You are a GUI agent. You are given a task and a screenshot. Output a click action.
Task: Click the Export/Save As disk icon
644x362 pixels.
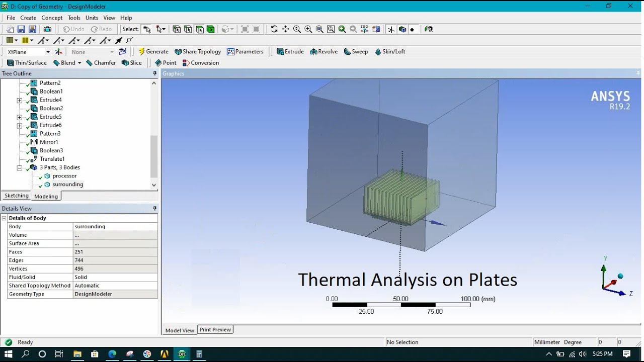click(32, 29)
